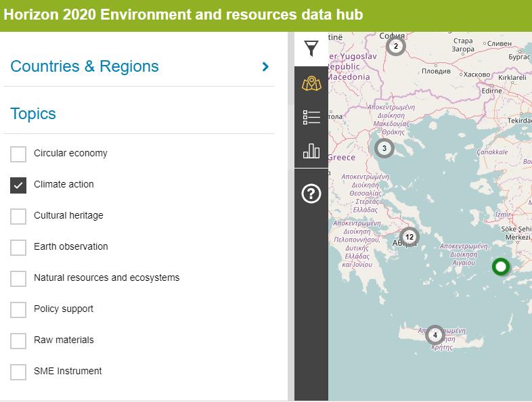The width and height of the screenshot is (532, 402).
Task: Click the Horizon 2020 data hub title
Action: 183,15
